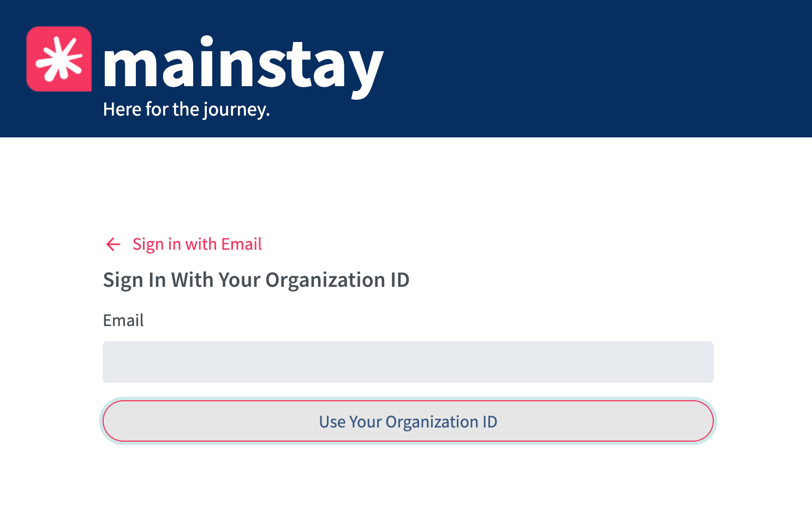
Task: Click the dark blue header banner
Action: point(406,69)
